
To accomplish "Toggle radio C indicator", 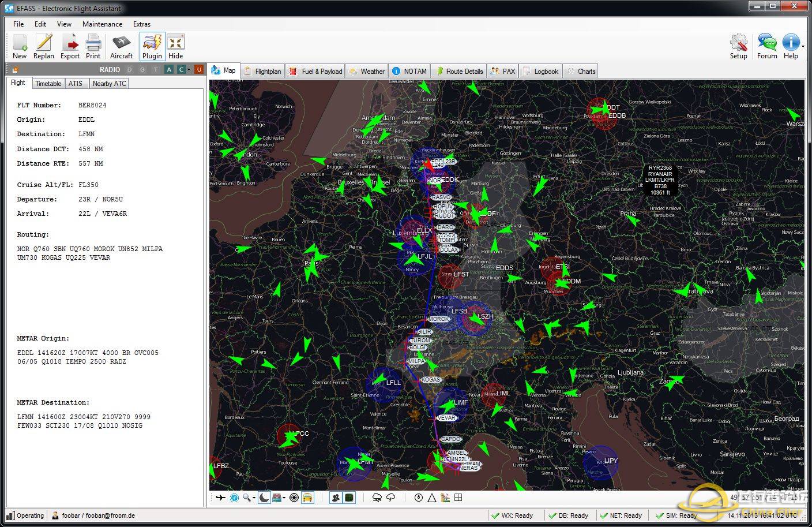I will (181, 70).
